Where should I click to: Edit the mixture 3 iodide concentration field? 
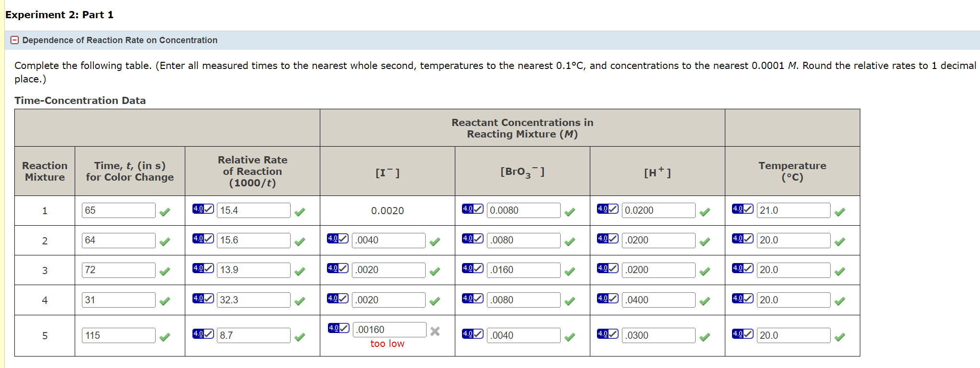(389, 270)
